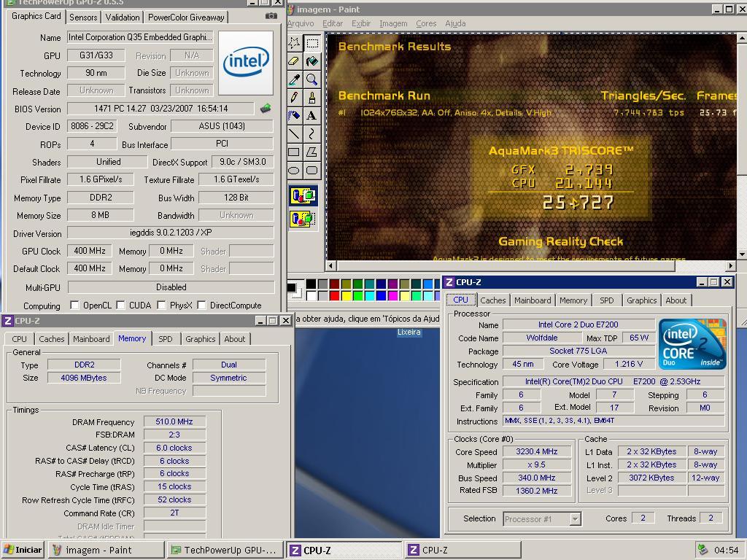Pick the yellow color swatch
Screen dimensions: 747x560
347,296
